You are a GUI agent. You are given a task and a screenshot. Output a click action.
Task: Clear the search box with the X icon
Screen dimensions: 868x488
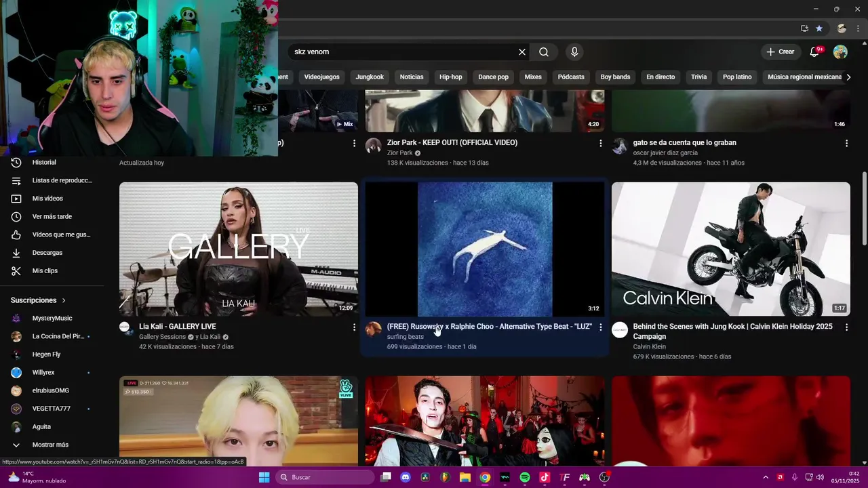522,52
